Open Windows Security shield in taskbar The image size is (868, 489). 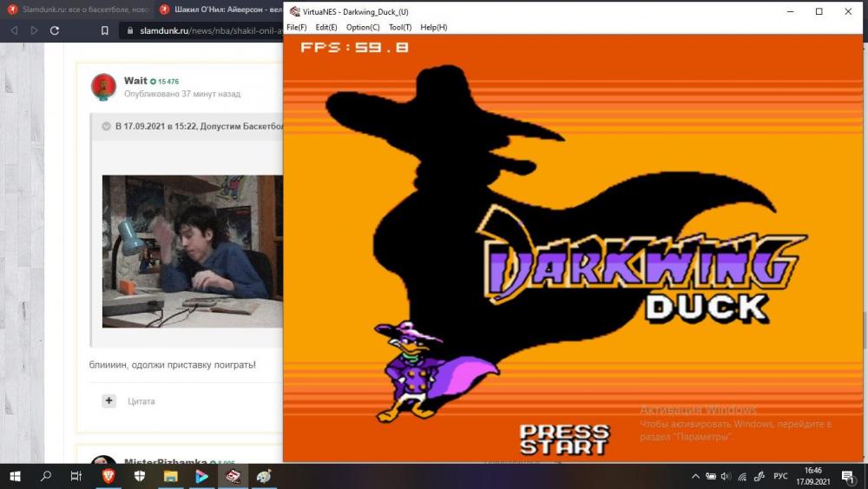[x=140, y=476]
